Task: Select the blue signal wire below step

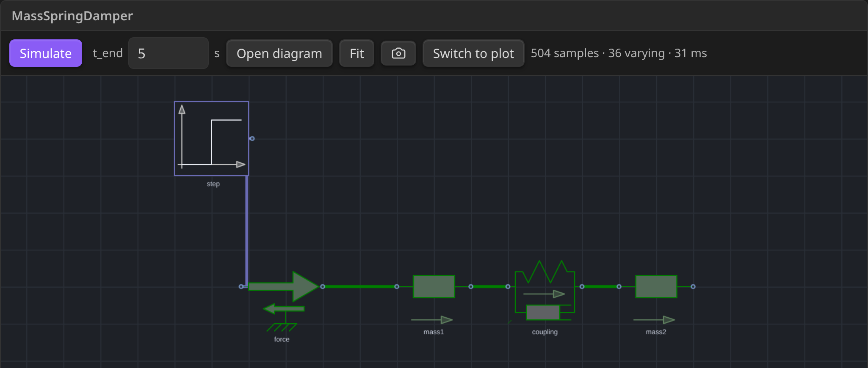Action: (x=246, y=231)
